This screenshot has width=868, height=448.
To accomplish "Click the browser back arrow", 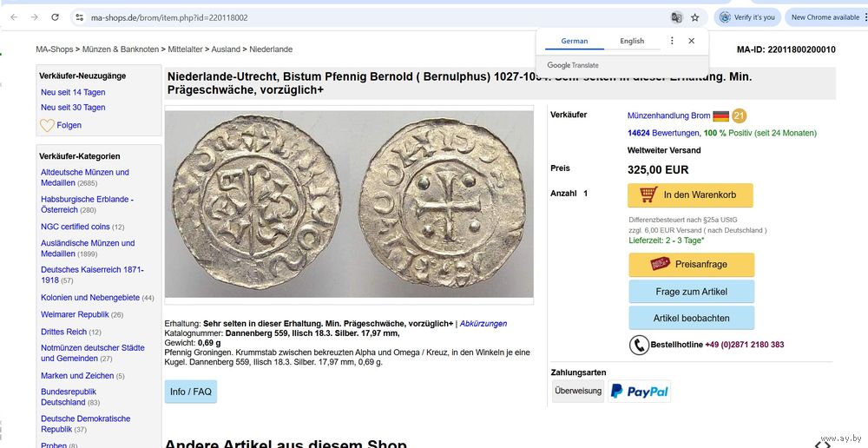I will tap(13, 17).
